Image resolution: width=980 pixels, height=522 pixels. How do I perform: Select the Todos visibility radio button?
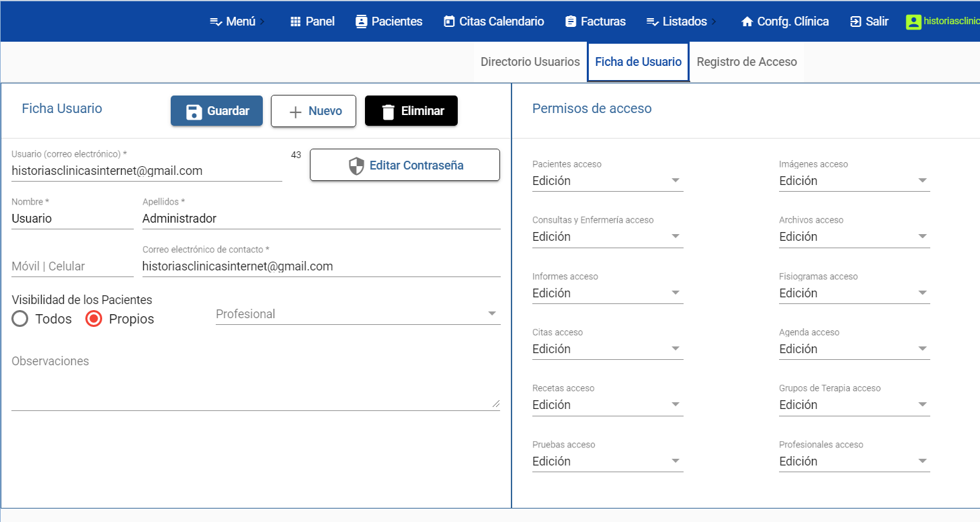(x=20, y=319)
